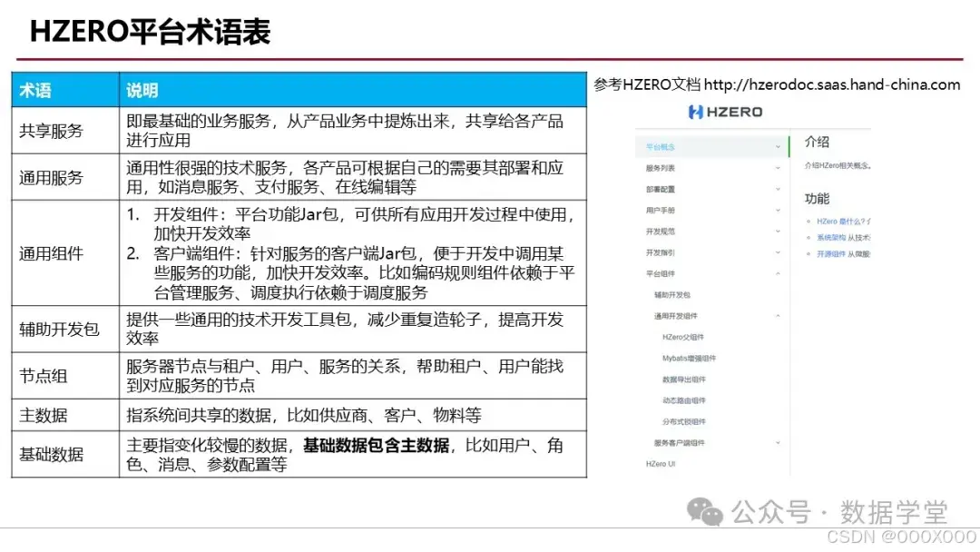Open 数据导出组件 page
The width and height of the screenshot is (980, 552).
pyautogui.click(x=684, y=379)
